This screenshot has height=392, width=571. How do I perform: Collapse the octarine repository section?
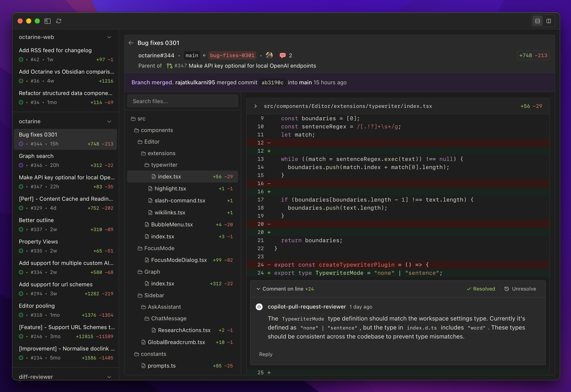pyautogui.click(x=109, y=121)
